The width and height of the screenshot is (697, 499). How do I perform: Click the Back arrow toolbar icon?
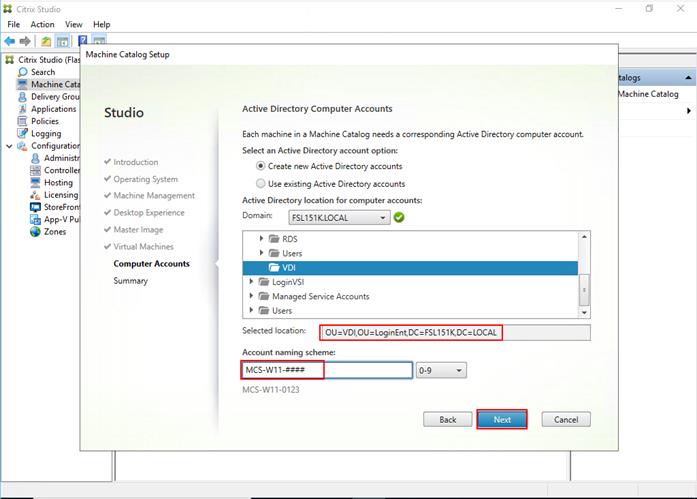(x=9, y=41)
